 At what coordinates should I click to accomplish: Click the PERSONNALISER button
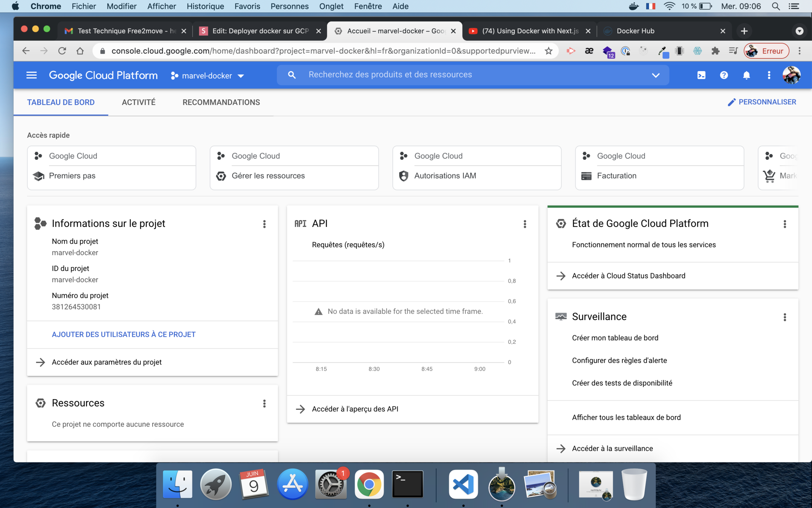762,102
